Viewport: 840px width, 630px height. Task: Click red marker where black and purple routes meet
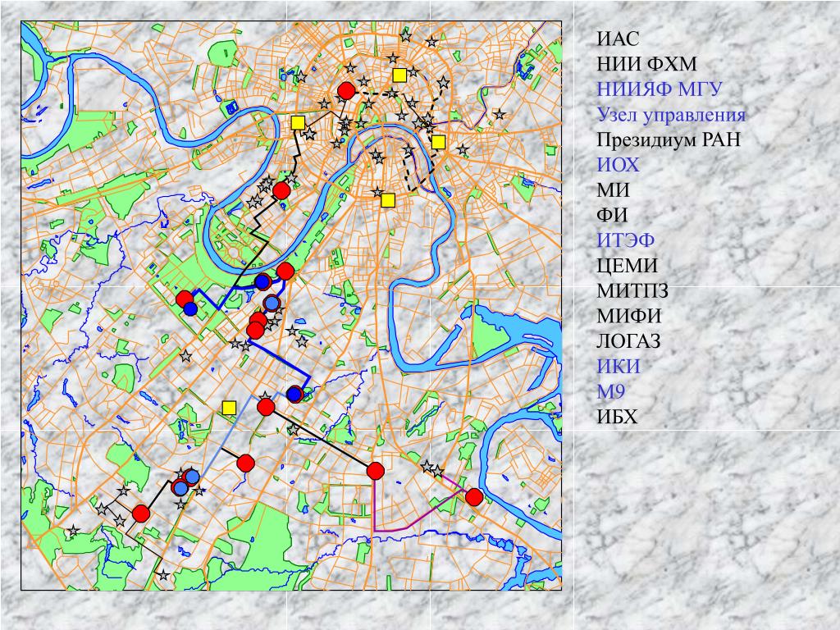[x=376, y=471]
